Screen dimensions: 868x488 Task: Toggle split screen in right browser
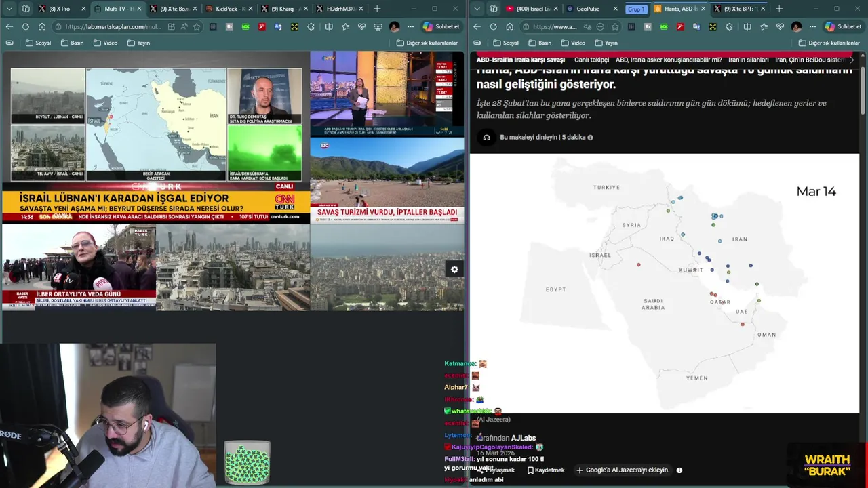[747, 26]
